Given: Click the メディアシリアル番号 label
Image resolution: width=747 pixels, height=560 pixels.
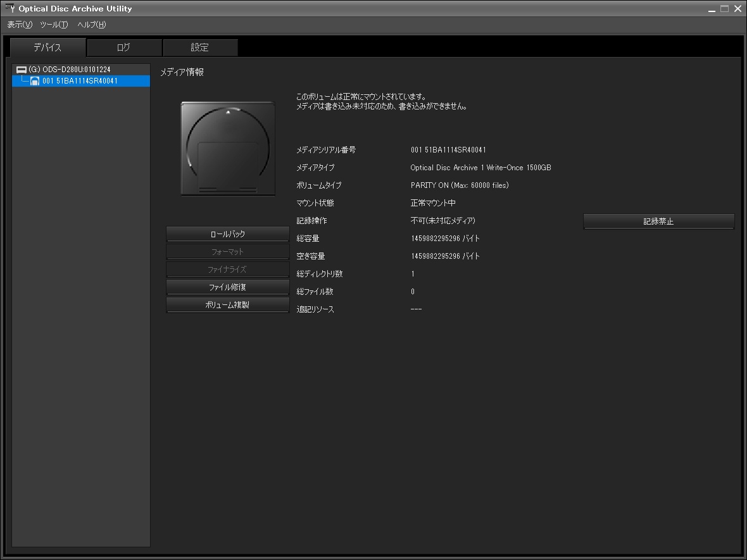Looking at the screenshot, I should 326,150.
